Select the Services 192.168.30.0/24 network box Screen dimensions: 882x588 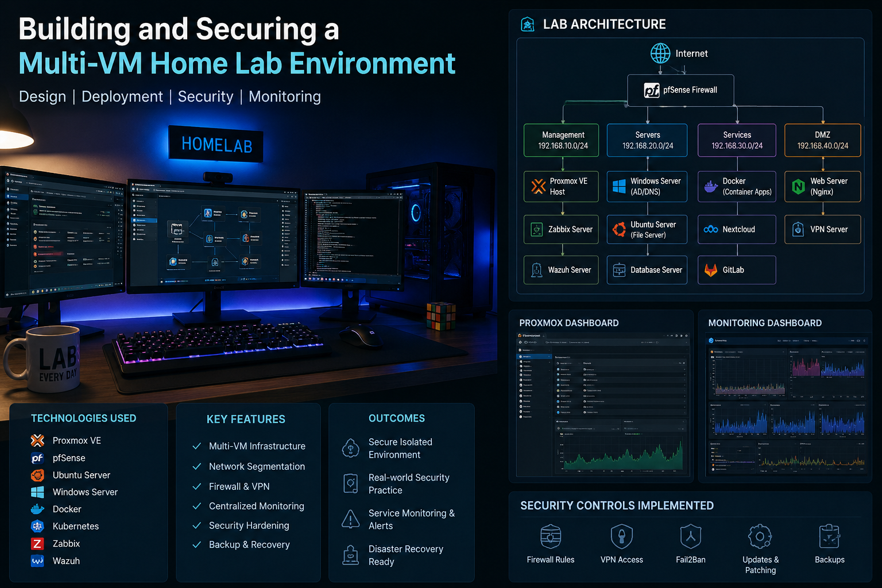point(737,140)
